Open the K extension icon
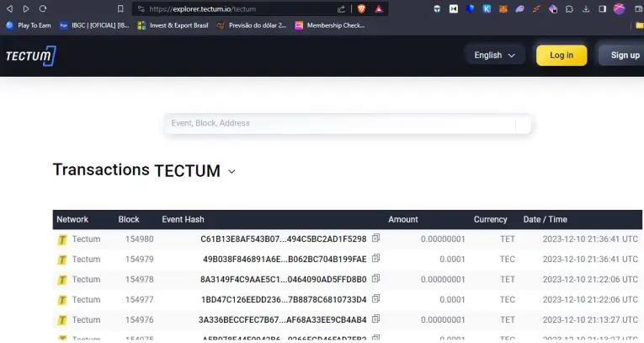The width and height of the screenshot is (644, 343). tap(487, 8)
